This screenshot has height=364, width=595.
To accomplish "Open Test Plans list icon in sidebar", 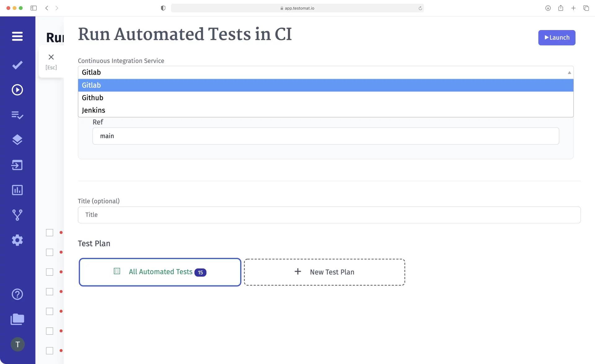I will click(17, 115).
